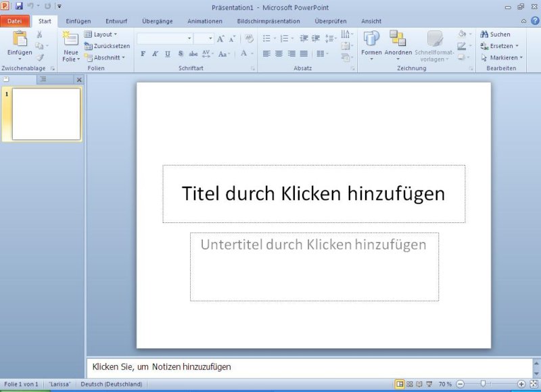The image size is (541, 392).
Task: Toggle underline formatting (U button)
Action: (168, 53)
